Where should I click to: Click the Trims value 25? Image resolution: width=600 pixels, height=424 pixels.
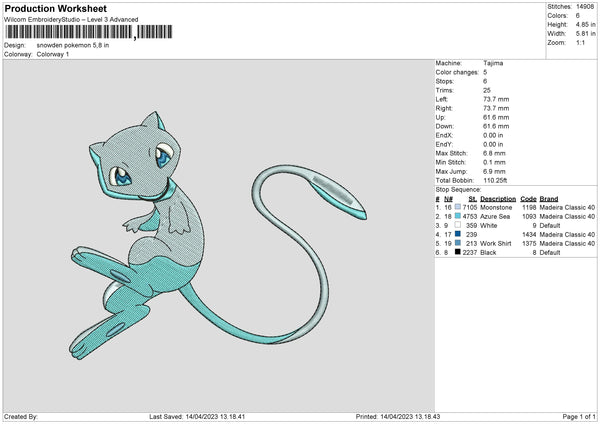[x=487, y=90]
